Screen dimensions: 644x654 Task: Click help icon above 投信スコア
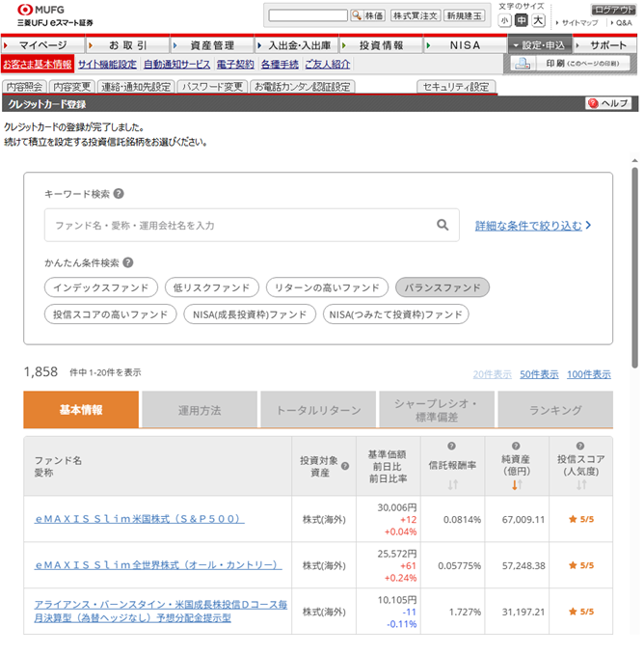point(579,446)
